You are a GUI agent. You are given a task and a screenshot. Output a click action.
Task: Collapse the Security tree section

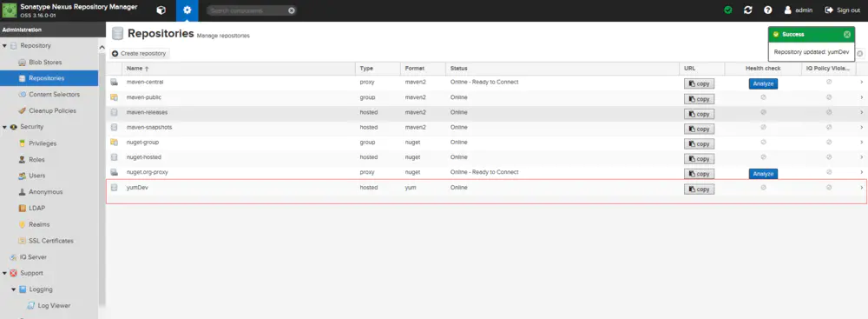tap(4, 127)
